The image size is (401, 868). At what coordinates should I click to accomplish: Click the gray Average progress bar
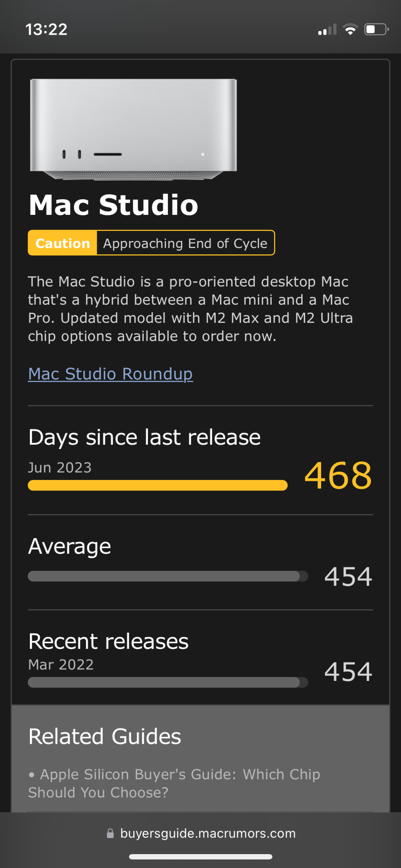pyautogui.click(x=168, y=576)
